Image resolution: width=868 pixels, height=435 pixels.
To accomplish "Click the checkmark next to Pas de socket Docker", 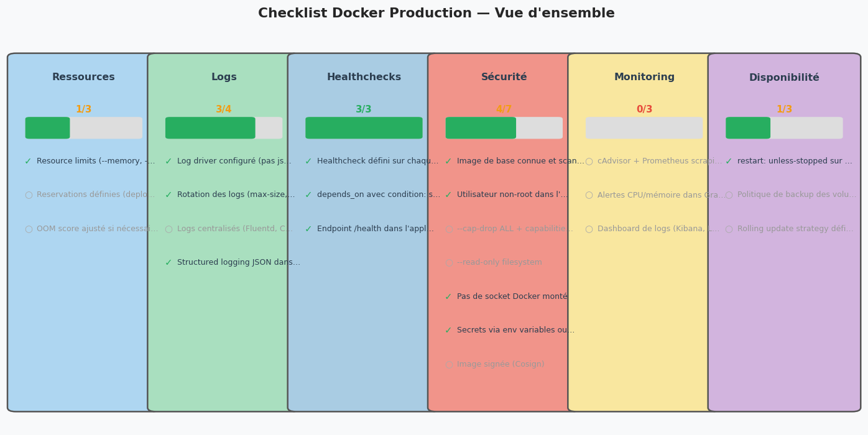I will tap(448, 297).
